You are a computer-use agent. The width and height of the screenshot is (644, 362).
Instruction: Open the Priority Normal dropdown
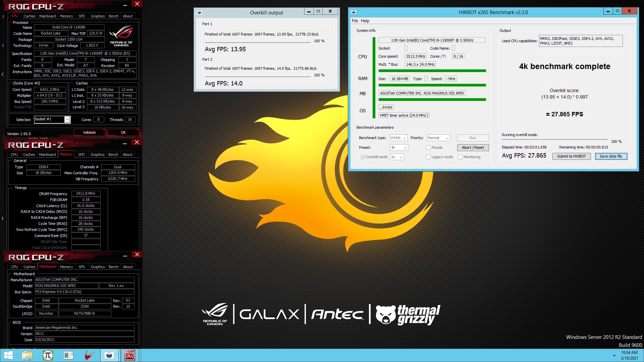tap(438, 138)
